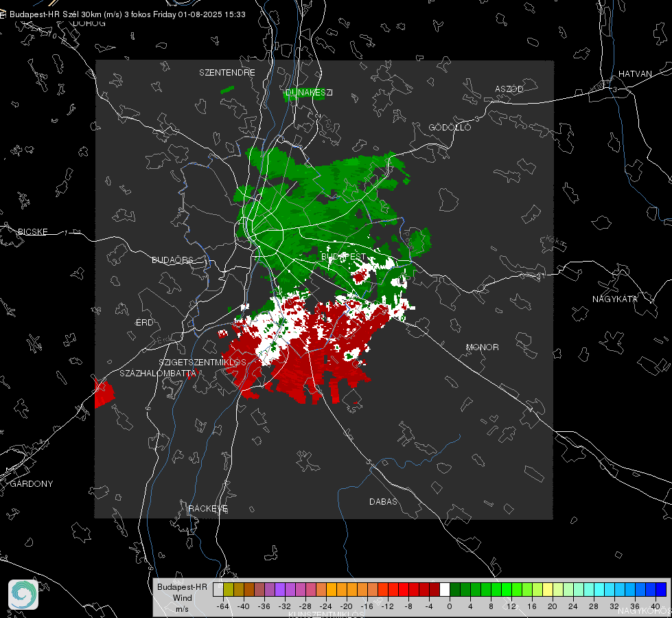
Task: Click the HATVAN map label
Action: 635,74
